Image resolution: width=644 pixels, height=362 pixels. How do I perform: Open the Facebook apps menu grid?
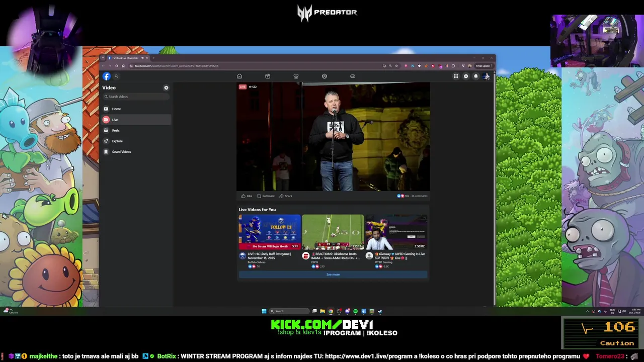point(456,76)
